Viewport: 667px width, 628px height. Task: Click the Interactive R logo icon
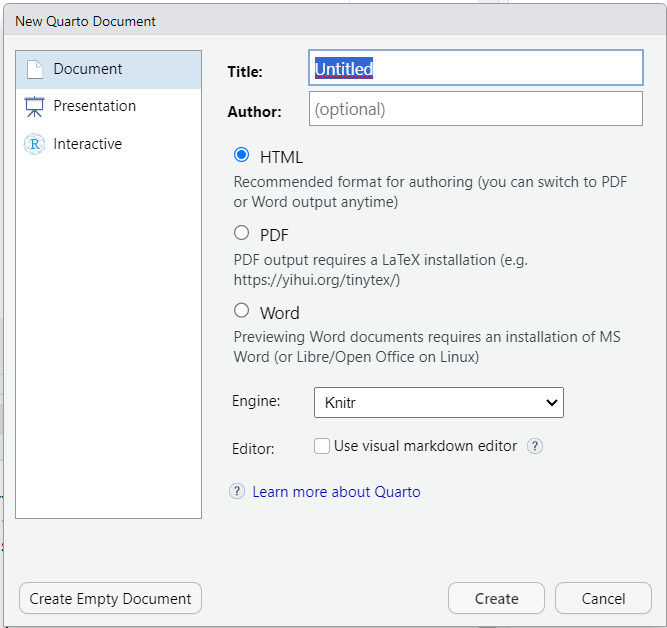[34, 144]
